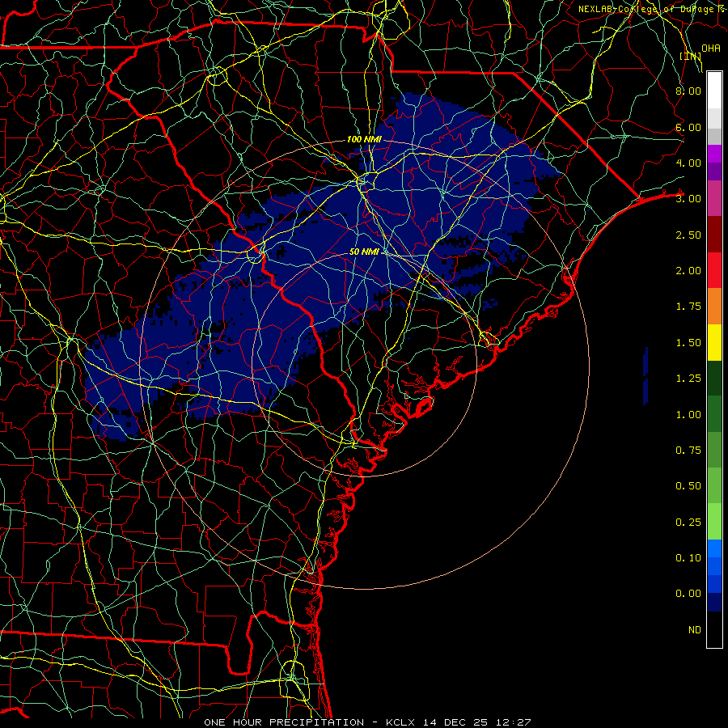Click the "ND" legend label
728x728 pixels.
click(695, 630)
